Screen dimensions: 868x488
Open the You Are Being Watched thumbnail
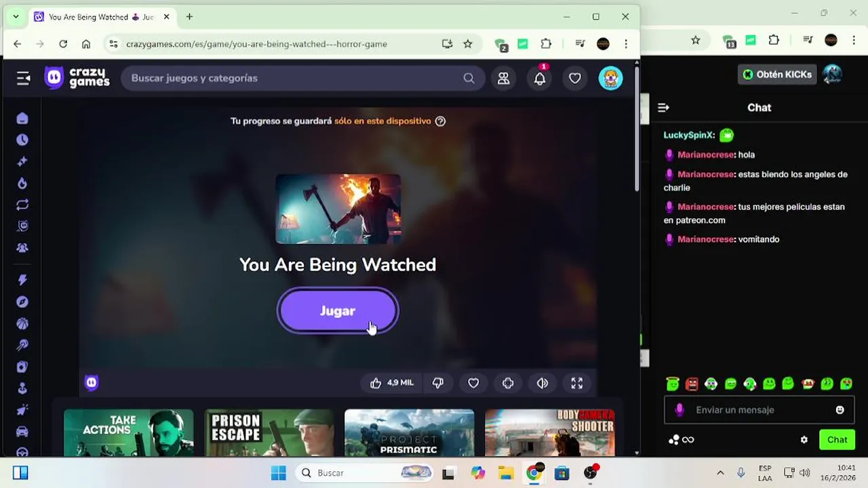338,209
